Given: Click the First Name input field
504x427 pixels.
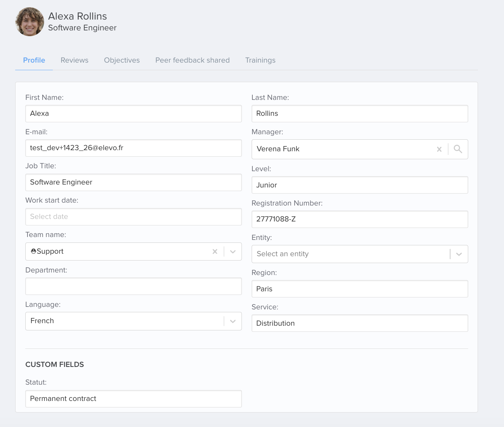Looking at the screenshot, I should pyautogui.click(x=133, y=114).
